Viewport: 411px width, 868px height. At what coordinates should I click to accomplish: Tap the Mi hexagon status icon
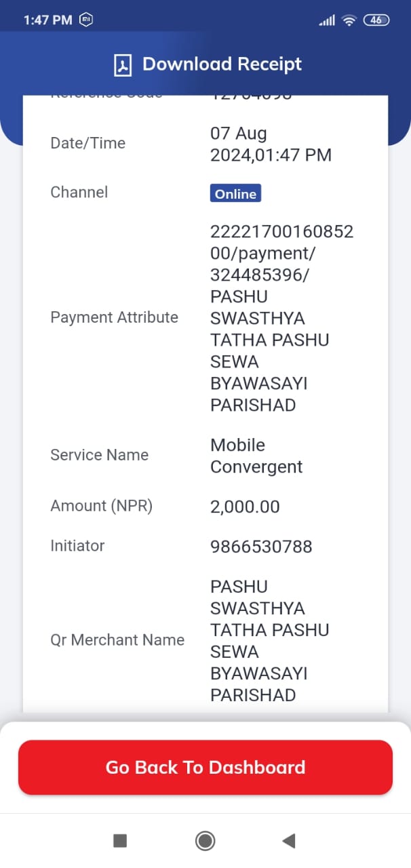[x=86, y=20]
